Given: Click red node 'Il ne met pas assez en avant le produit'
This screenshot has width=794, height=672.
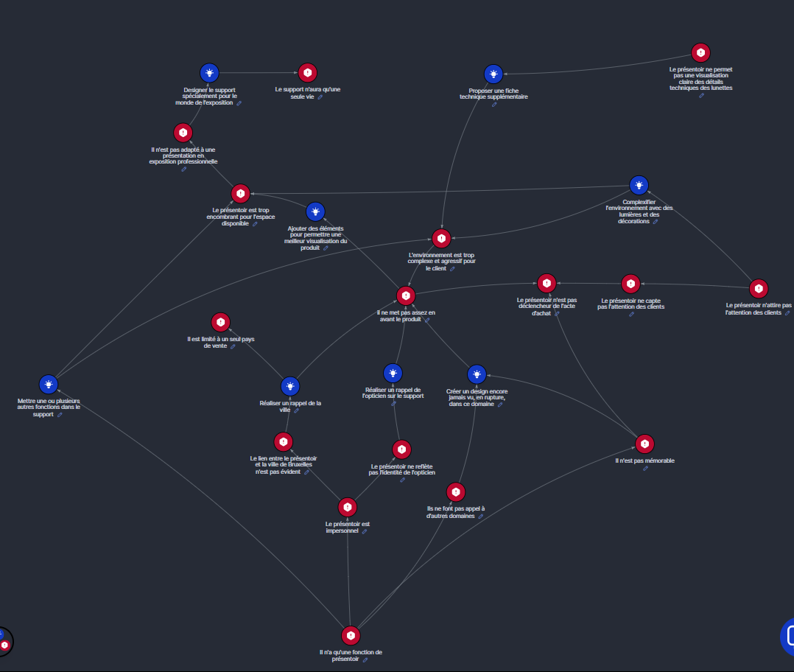Looking at the screenshot, I should click(x=406, y=295).
